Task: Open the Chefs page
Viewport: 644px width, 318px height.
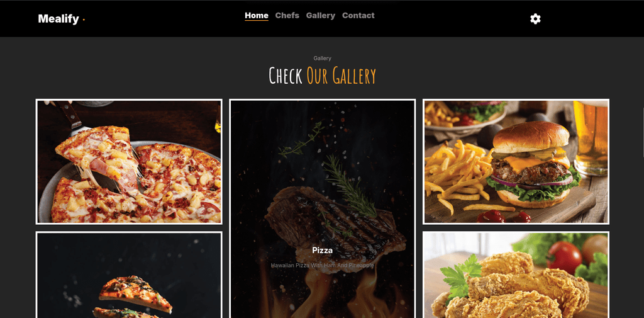Action: click(287, 16)
